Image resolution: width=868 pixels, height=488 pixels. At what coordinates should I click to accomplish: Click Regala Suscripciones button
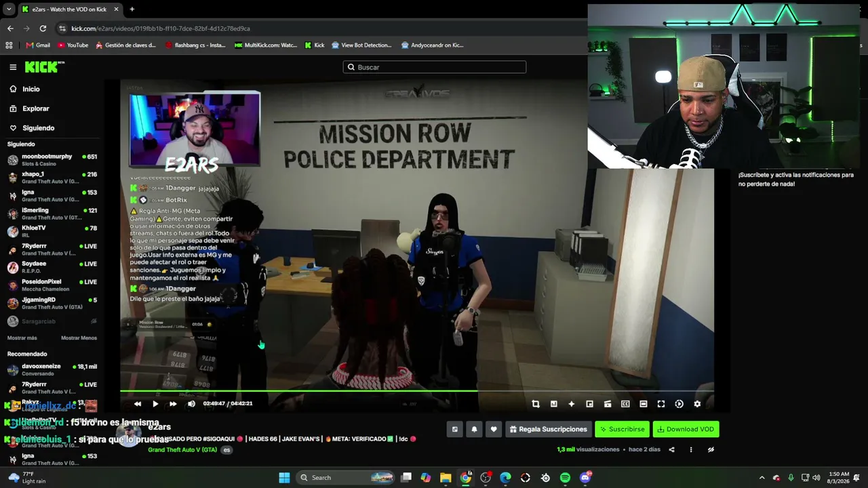(548, 429)
